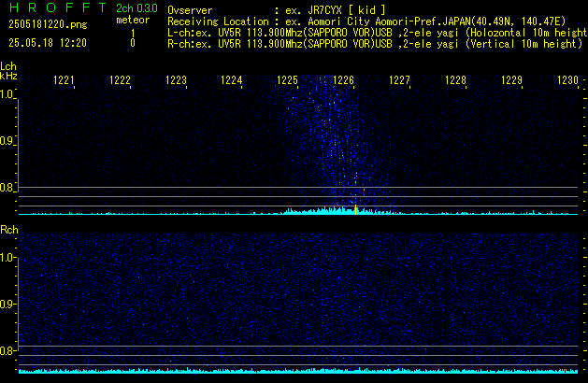Click the R-ch receiver description line
588x383 pixels.
coord(375,44)
